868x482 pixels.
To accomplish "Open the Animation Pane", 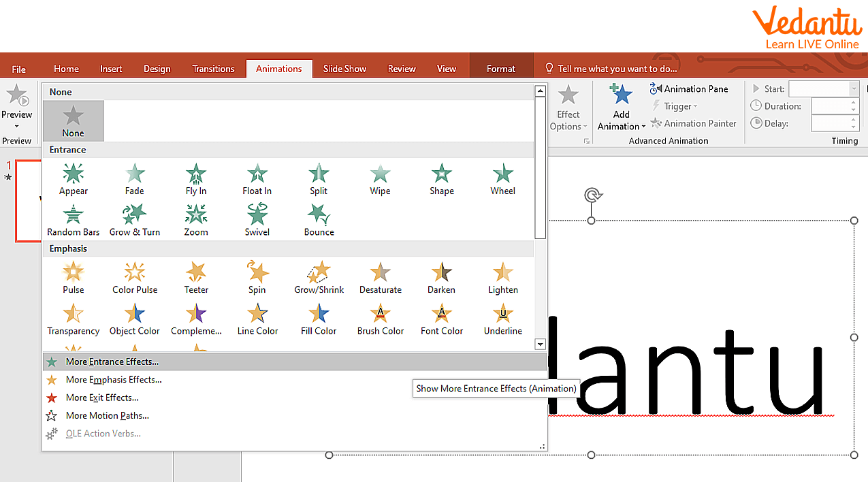I will [690, 89].
